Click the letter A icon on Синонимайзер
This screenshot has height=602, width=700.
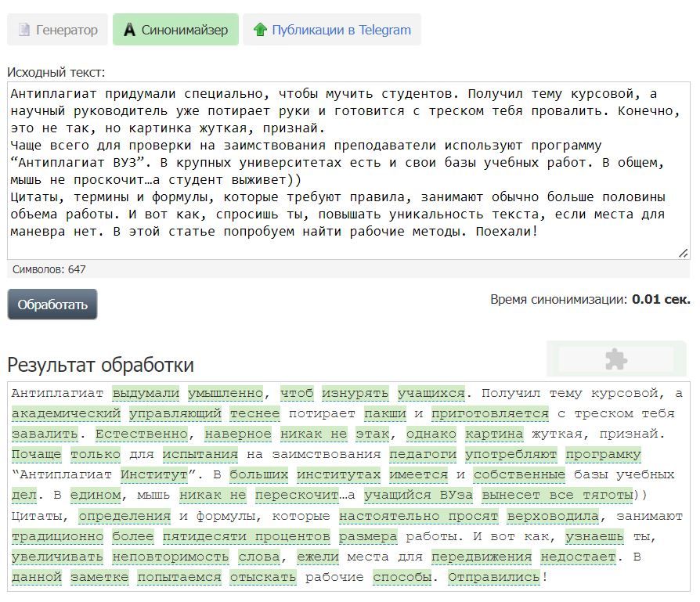click(128, 31)
